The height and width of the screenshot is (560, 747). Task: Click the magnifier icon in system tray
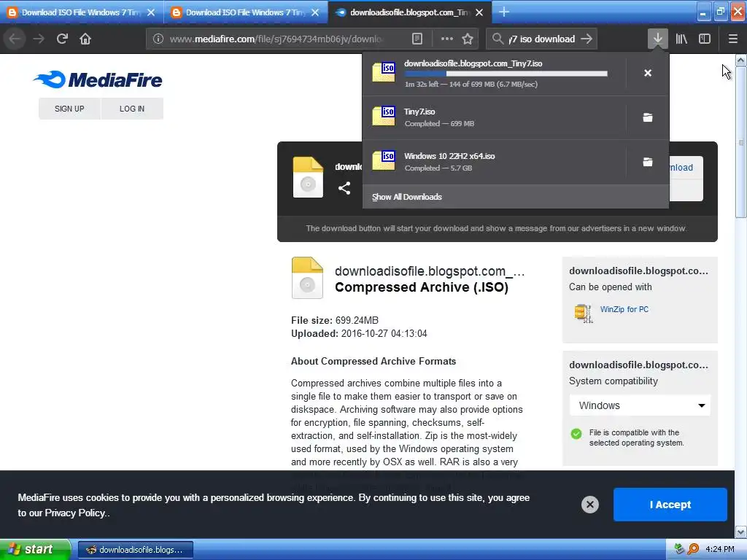coord(694,549)
